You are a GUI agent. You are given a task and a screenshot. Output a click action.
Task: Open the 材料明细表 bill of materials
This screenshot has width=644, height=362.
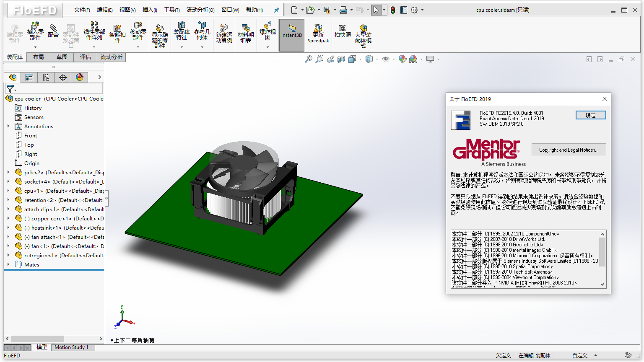click(246, 34)
